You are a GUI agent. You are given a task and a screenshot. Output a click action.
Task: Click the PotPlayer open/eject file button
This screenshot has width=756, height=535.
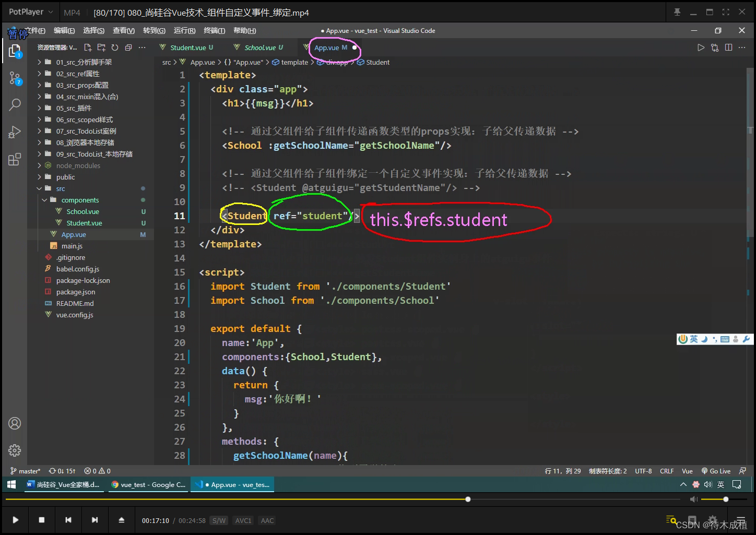[x=122, y=520]
